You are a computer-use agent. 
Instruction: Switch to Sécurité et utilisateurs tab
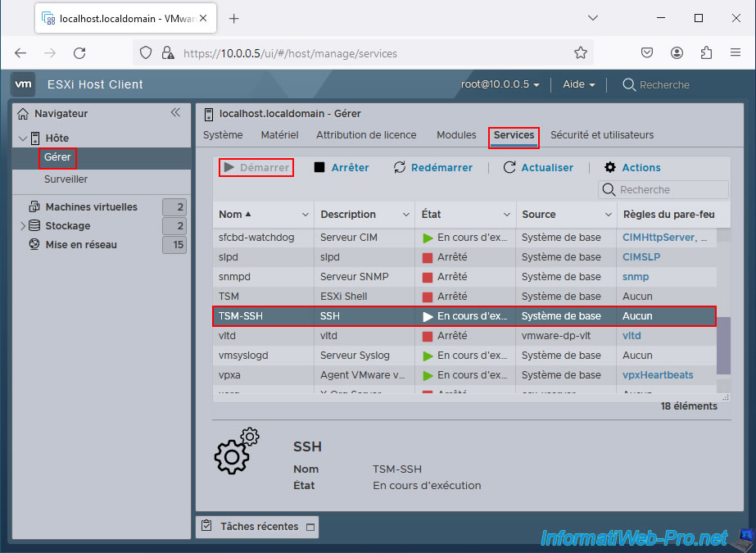pos(602,135)
